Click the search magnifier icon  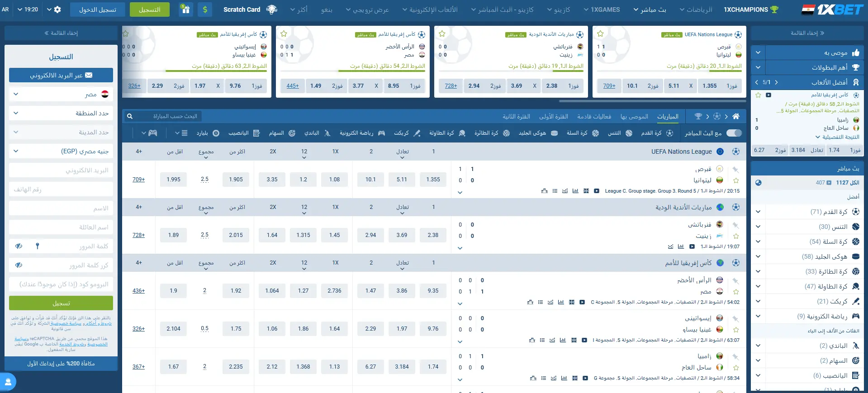coord(130,116)
